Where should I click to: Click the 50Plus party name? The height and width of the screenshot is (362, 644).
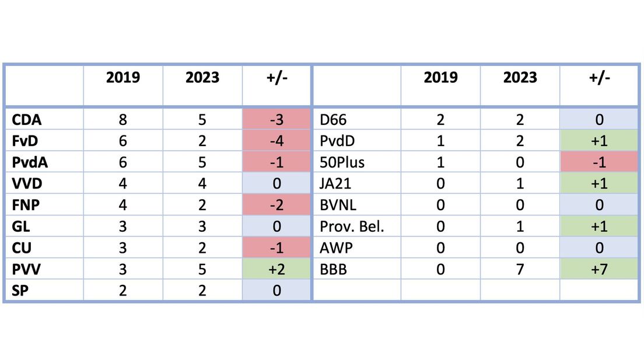pos(342,162)
